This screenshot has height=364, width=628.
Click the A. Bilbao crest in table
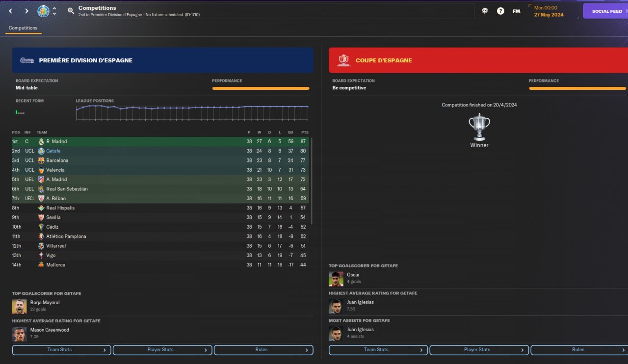point(41,199)
